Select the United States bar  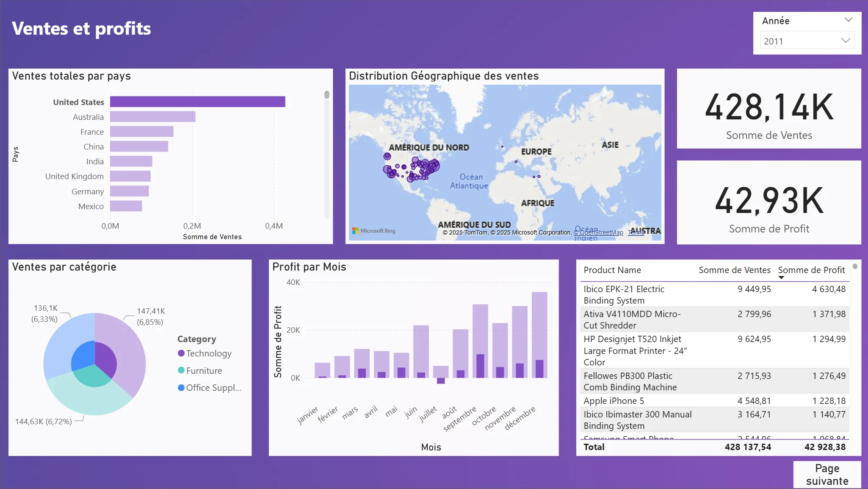point(197,102)
